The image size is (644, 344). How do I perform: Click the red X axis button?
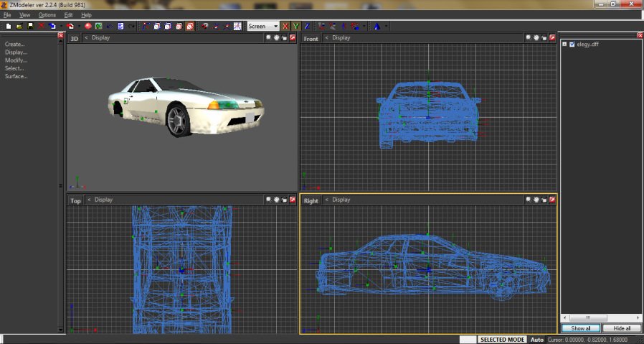pos(285,27)
